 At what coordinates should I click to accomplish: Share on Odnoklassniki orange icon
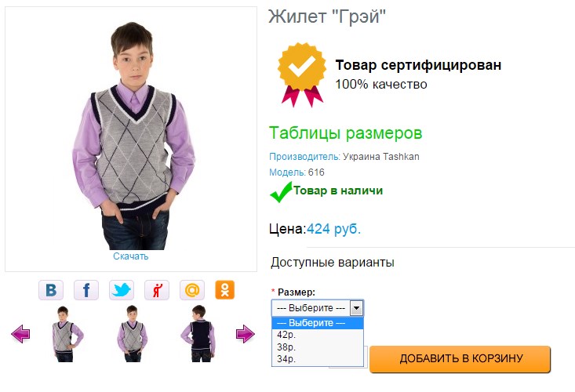(x=225, y=290)
